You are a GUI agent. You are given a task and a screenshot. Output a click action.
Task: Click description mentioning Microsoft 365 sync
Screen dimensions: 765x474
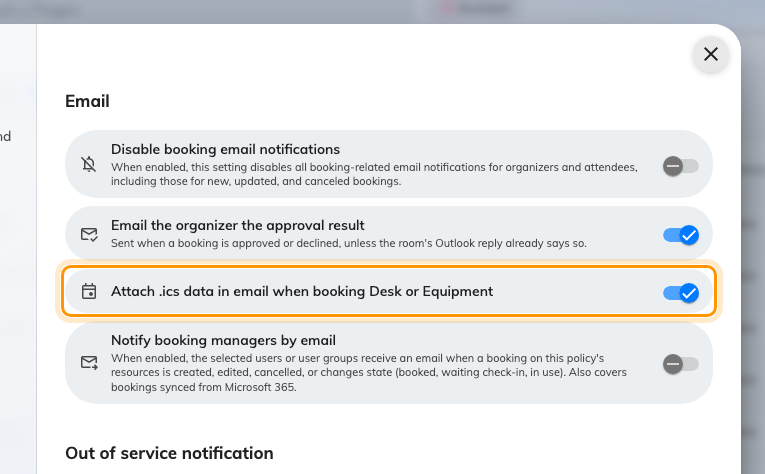click(369, 373)
